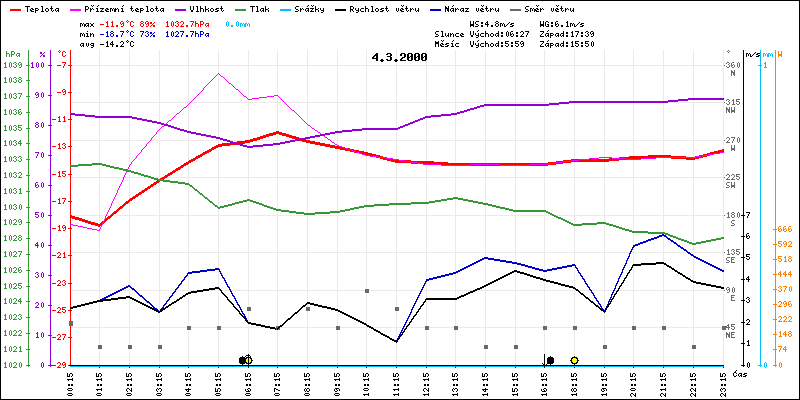Click the % humidity axis unit label
Screen dimensions: 800x400
pos(42,53)
